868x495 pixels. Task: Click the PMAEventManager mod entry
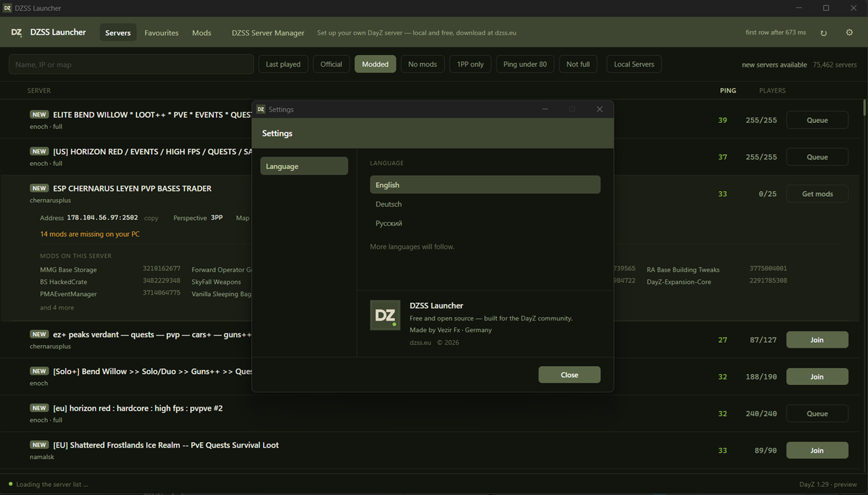click(x=69, y=294)
